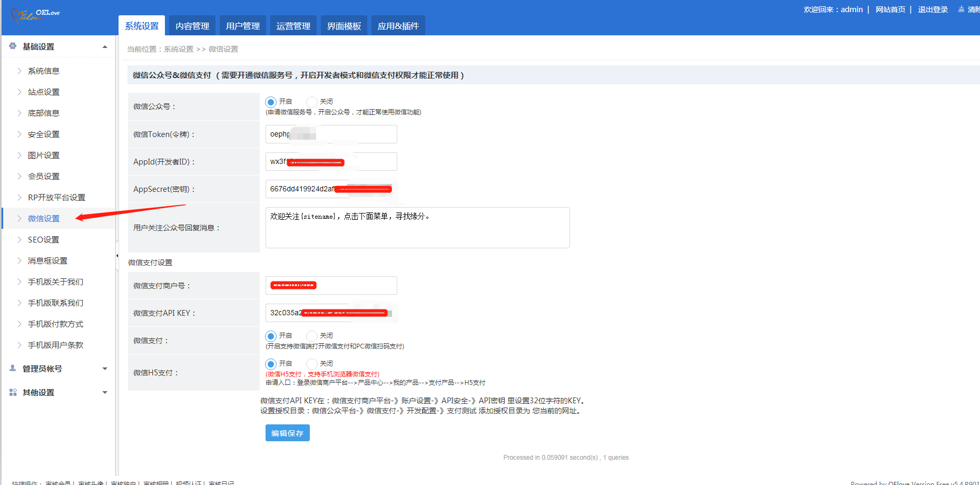Expand the 其他设置 section arrow
This screenshot has width=980, height=485.
coord(105,393)
